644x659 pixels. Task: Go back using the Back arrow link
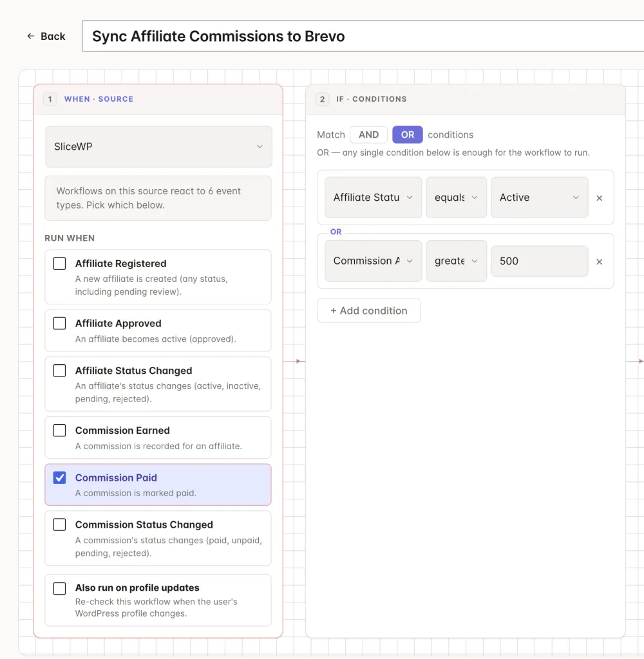point(46,36)
